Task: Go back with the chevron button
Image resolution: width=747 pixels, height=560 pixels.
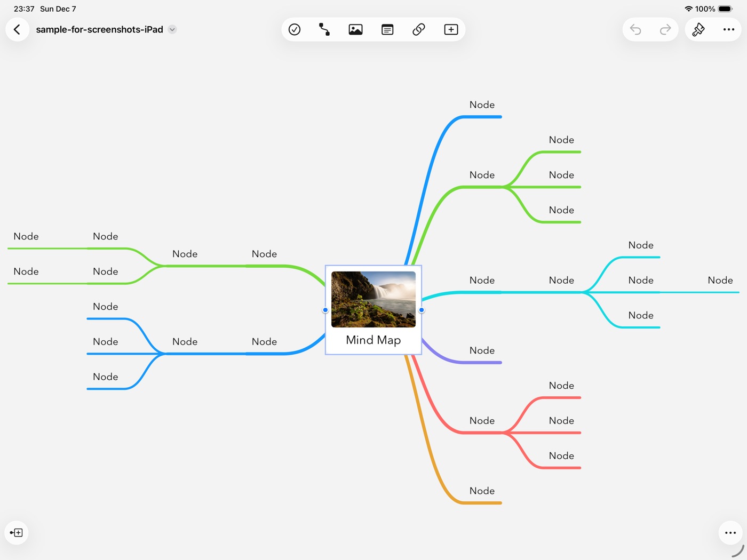Action: (17, 29)
